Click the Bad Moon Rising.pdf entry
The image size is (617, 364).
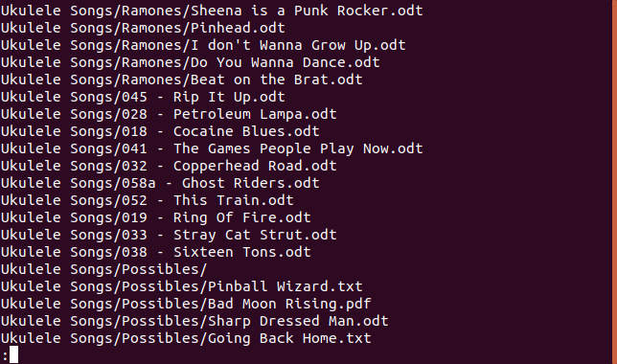coord(186,305)
